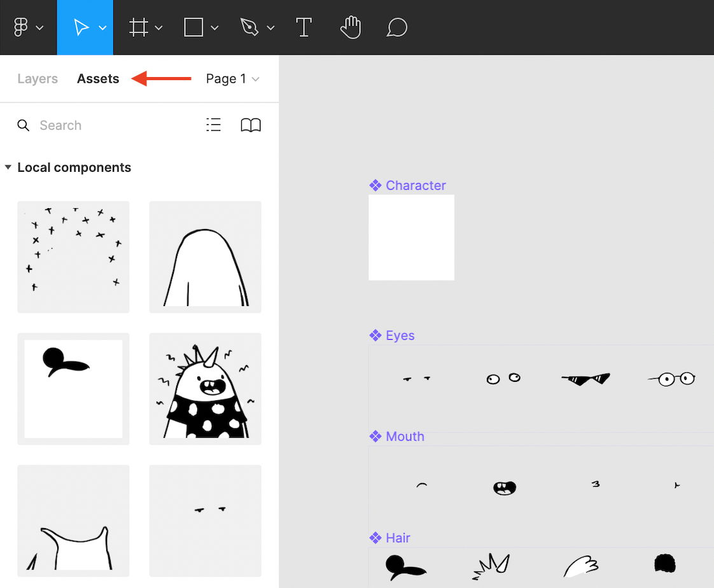Select the small curved frown mouth variant
This screenshot has width=714, height=588.
click(x=422, y=485)
